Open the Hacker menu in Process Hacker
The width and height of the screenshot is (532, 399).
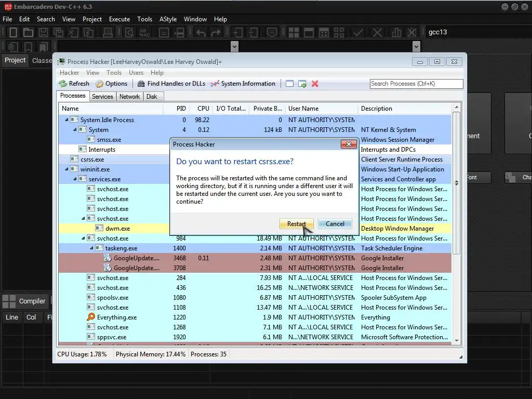click(x=69, y=73)
